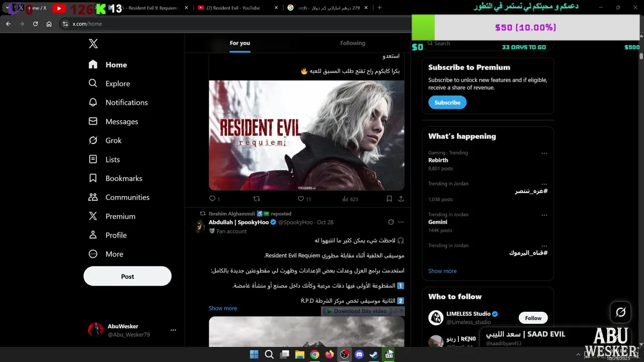Viewport: 644px width, 362px height.
Task: Open the Windows Start menu
Action: click(254, 354)
